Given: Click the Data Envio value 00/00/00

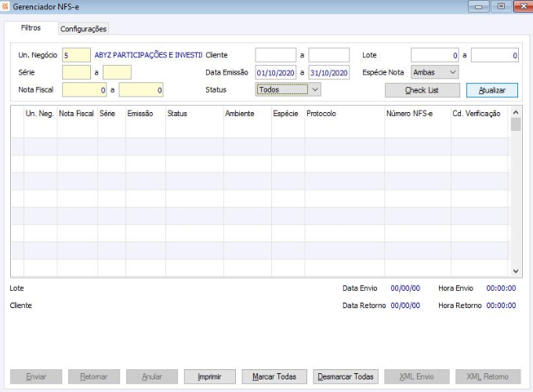Looking at the screenshot, I should (405, 289).
